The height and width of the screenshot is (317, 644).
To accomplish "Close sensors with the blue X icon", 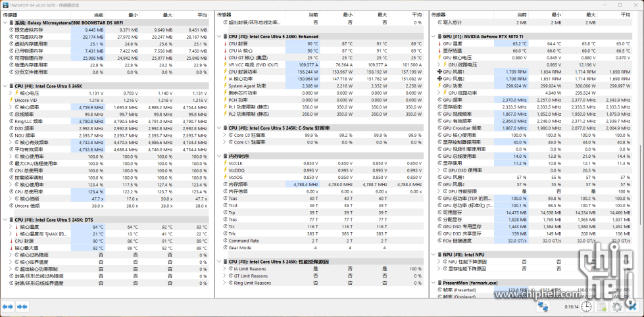I will [x=632, y=306].
